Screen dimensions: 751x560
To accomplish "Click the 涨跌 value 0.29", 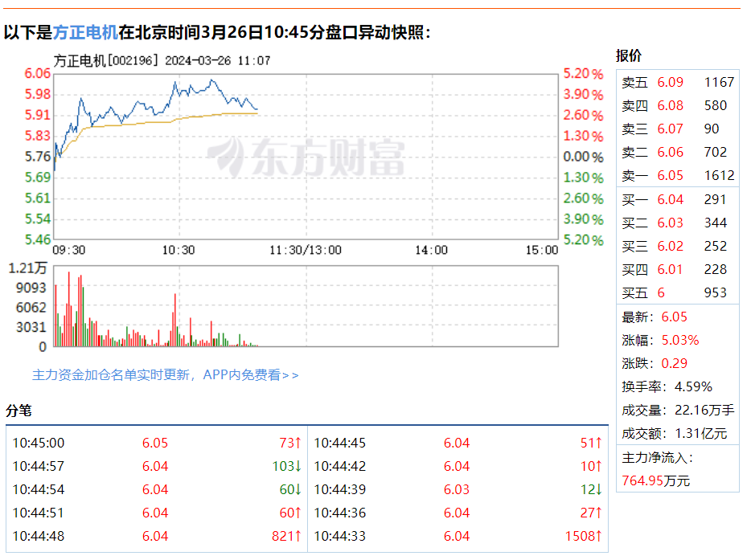I will tap(674, 364).
